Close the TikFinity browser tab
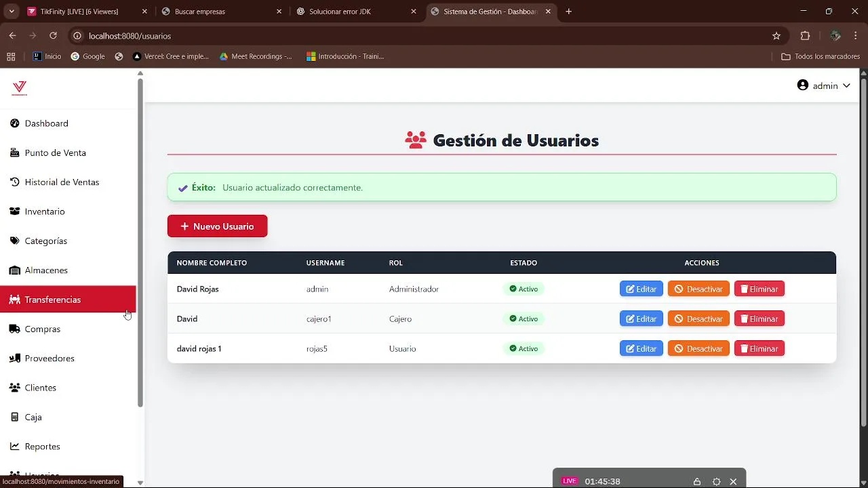Image resolution: width=868 pixels, height=488 pixels. 144,12
